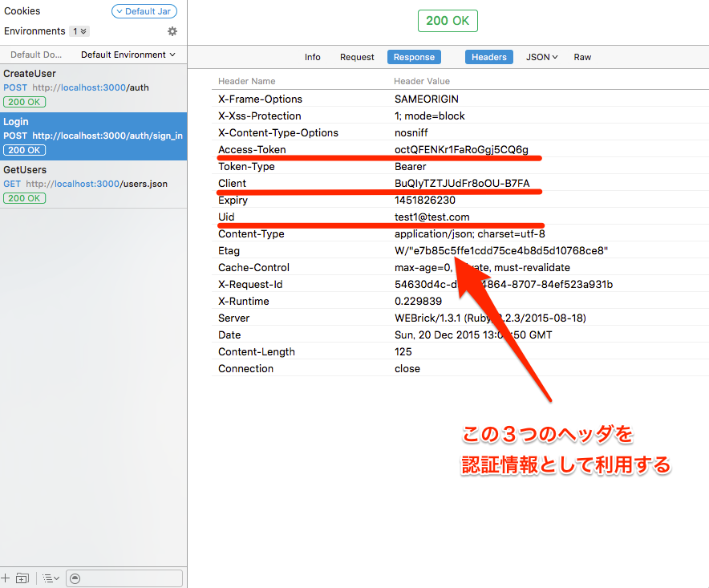Click the 200 OK badge under GetUsers

(24, 198)
